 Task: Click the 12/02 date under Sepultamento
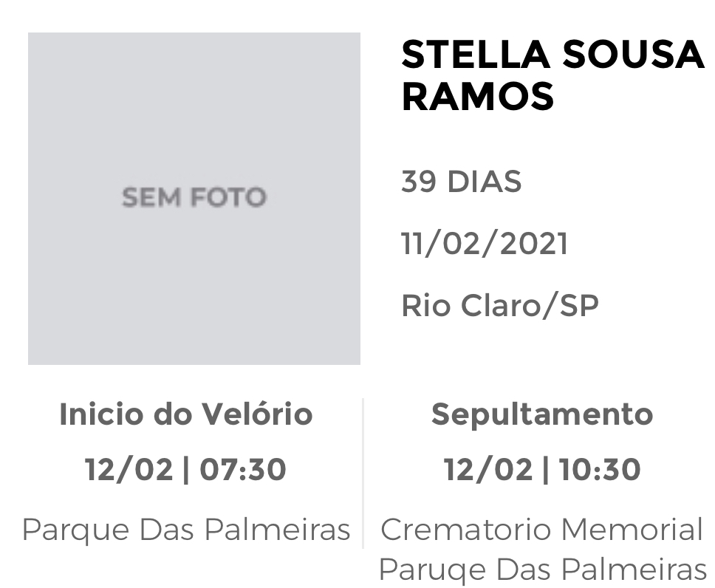point(488,469)
